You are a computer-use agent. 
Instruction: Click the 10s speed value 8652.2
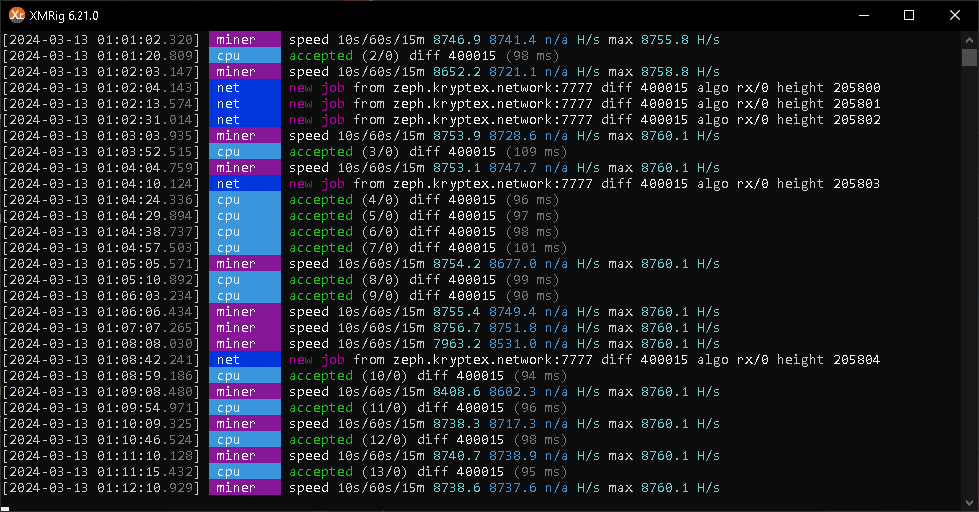[457, 72]
